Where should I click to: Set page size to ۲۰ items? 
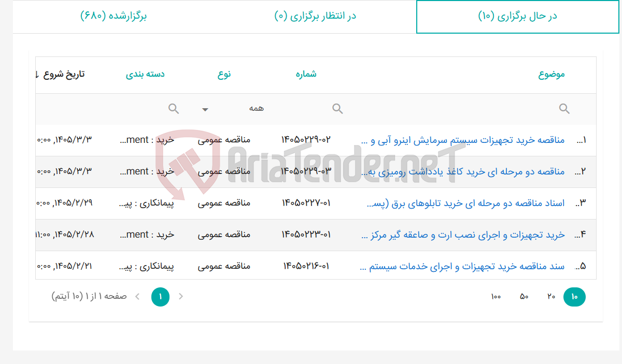551,297
